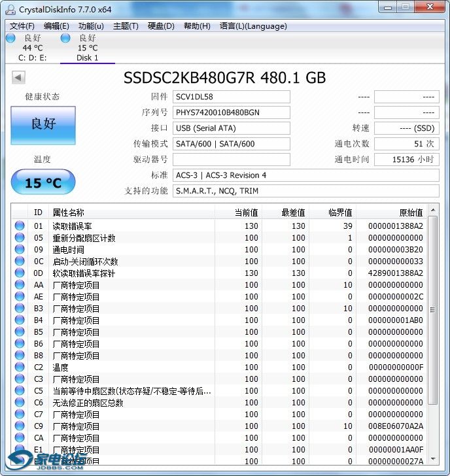Screen dimensions: 450x476
Task: Click status icon of row 0C
Action: [20, 261]
